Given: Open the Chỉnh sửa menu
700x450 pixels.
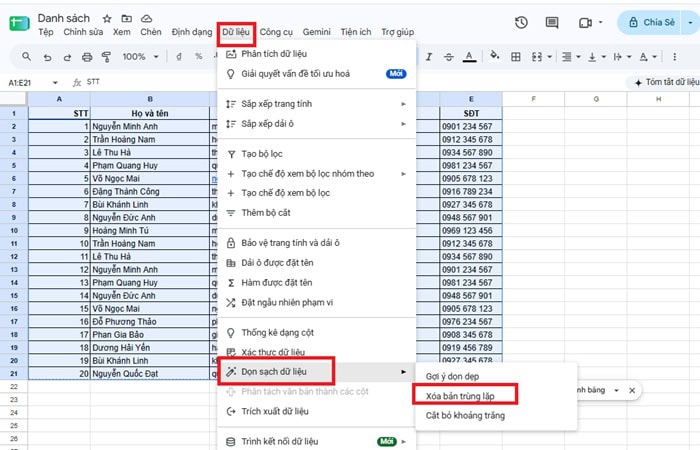Looking at the screenshot, I should coord(83,32).
